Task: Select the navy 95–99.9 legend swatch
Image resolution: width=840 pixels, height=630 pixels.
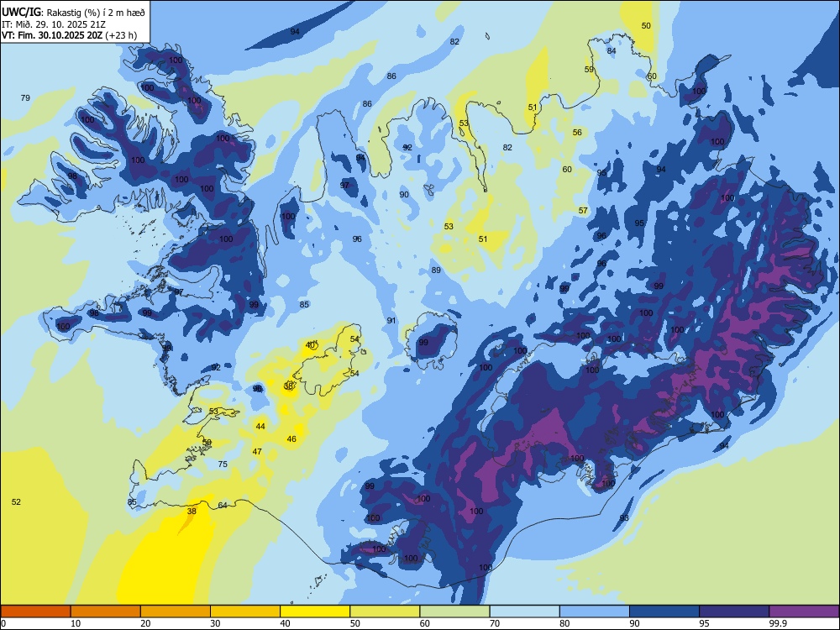Action: [x=734, y=612]
